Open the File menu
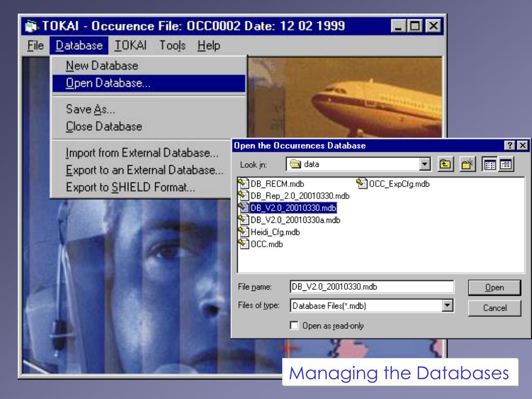This screenshot has height=399, width=532. 36,46
